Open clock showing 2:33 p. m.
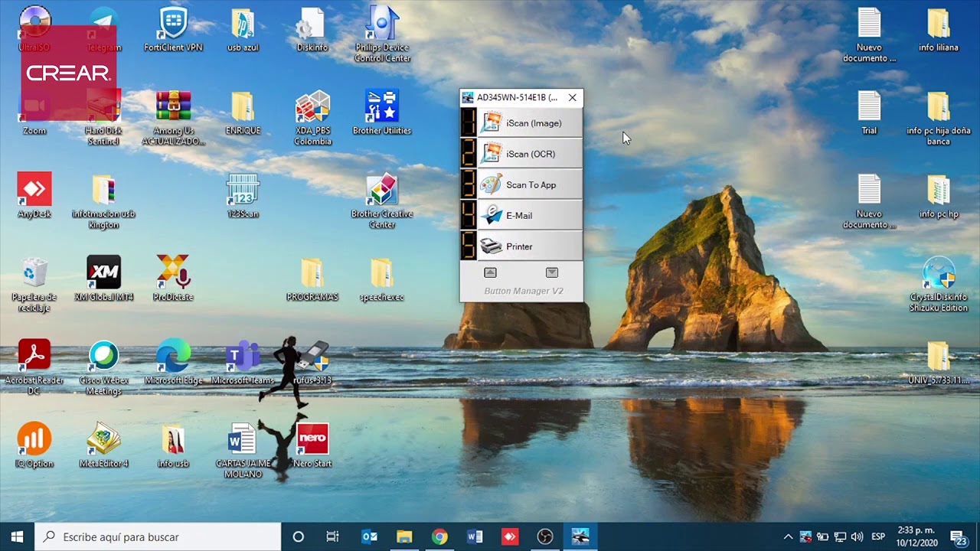 (916, 536)
